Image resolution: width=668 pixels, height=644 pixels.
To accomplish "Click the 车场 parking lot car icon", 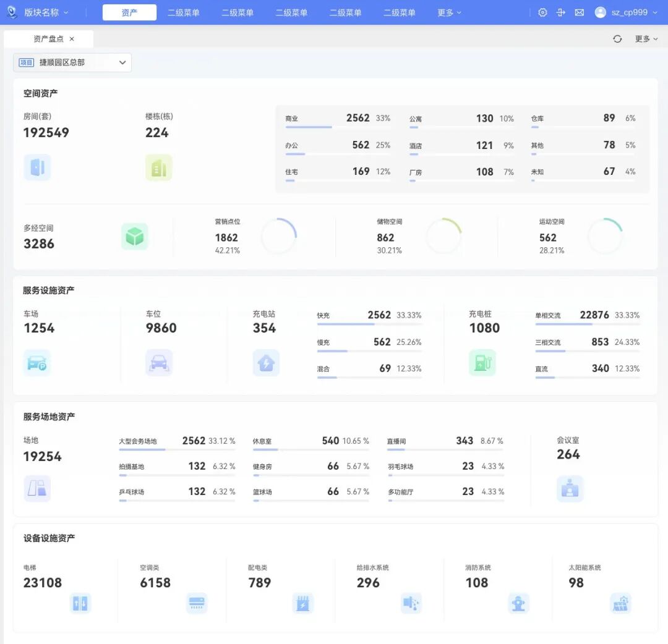I will (37, 363).
